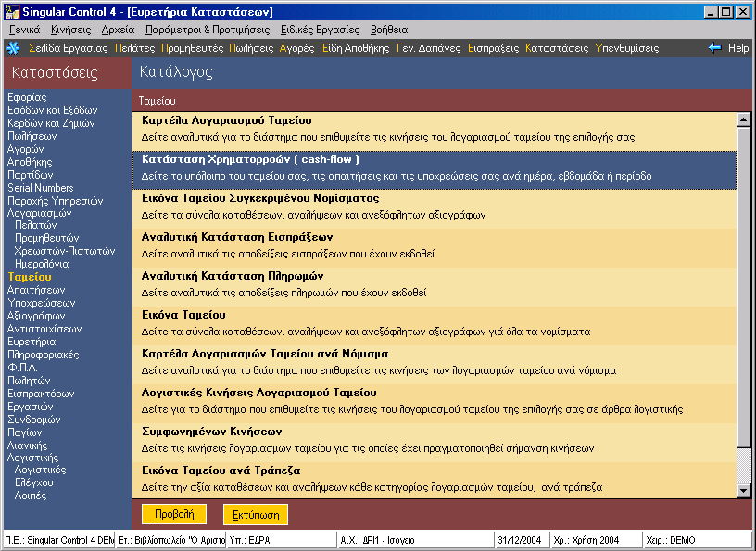Open the Βοήθεια menu
This screenshot has width=756, height=551.
[x=389, y=30]
